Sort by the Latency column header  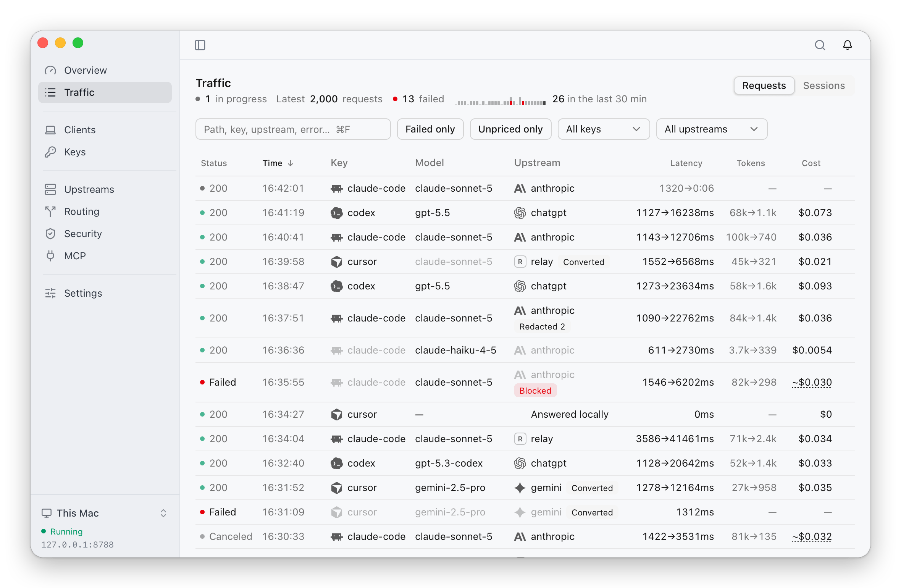[x=686, y=163]
